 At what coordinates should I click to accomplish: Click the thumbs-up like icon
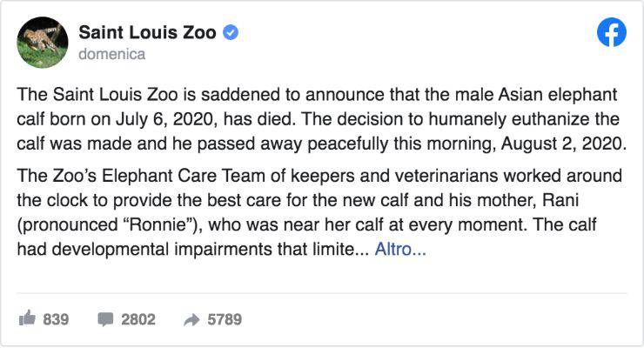coord(26,319)
